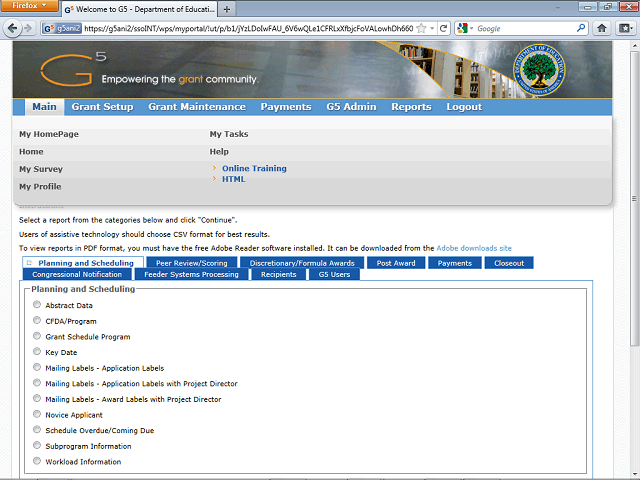Select the Abstract Data radio button

[x=37, y=304]
